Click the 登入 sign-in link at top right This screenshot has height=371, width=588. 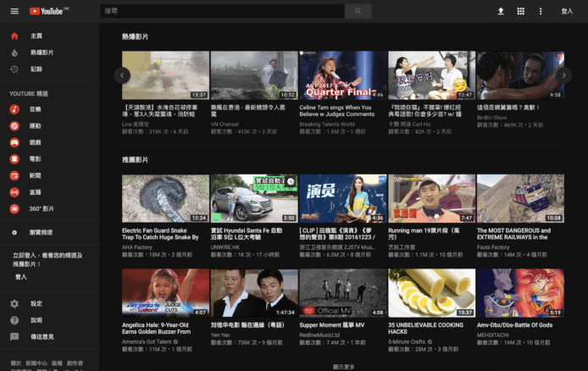tap(567, 11)
